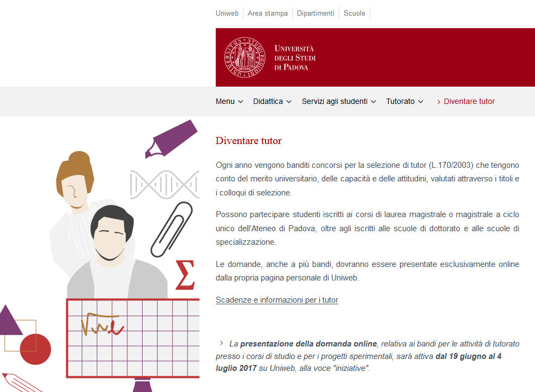Image resolution: width=535 pixels, height=392 pixels.
Task: Expand Servizi agli studenti dropdown
Action: [339, 101]
